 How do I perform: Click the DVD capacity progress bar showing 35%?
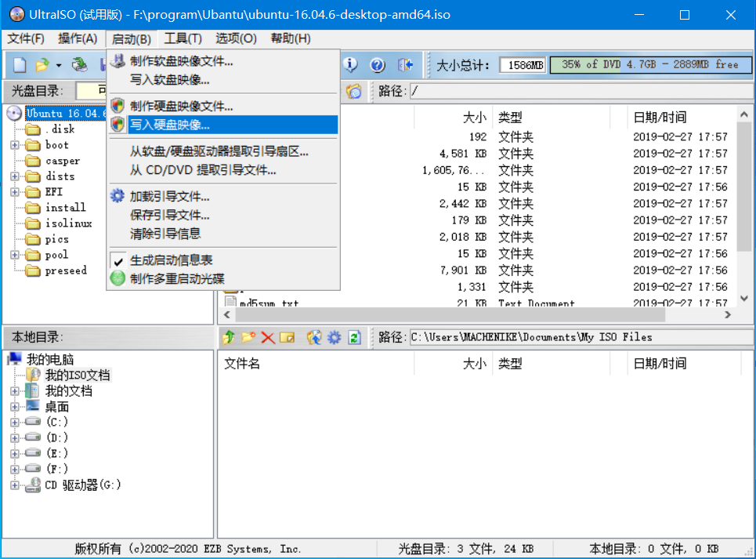650,65
